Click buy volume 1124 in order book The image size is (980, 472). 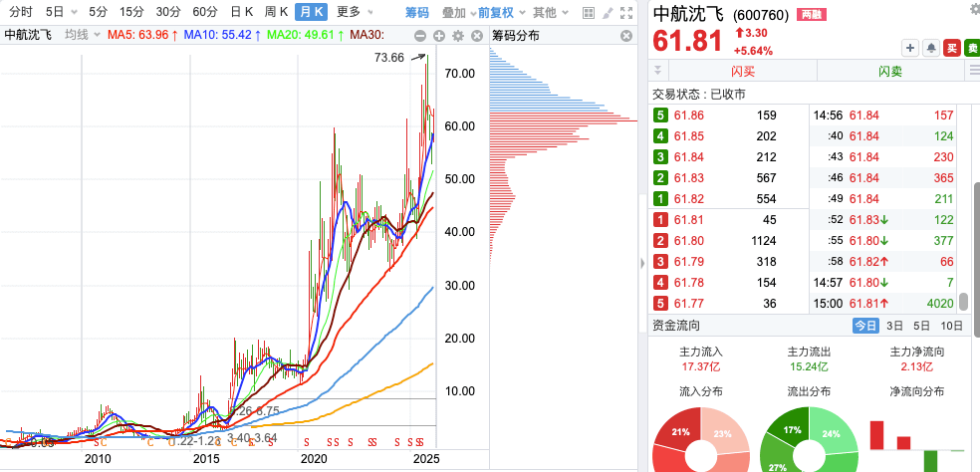click(763, 241)
